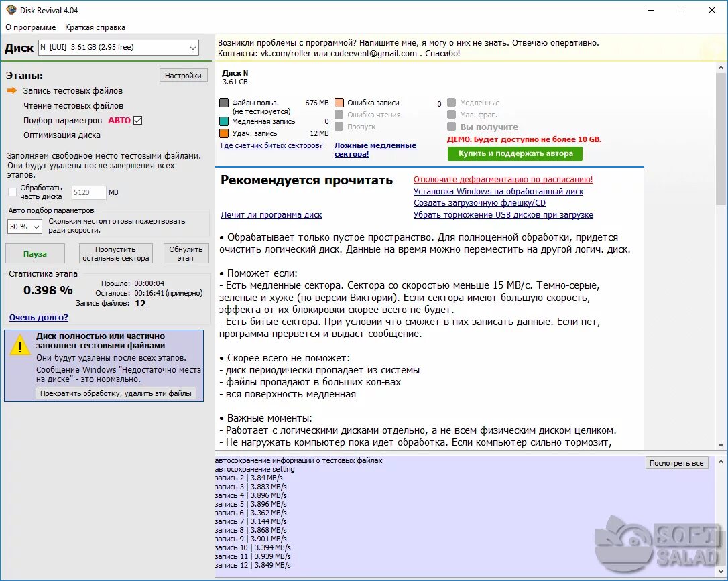Enable 'Обработать часть диска' checkbox
728x581 pixels.
click(x=13, y=192)
